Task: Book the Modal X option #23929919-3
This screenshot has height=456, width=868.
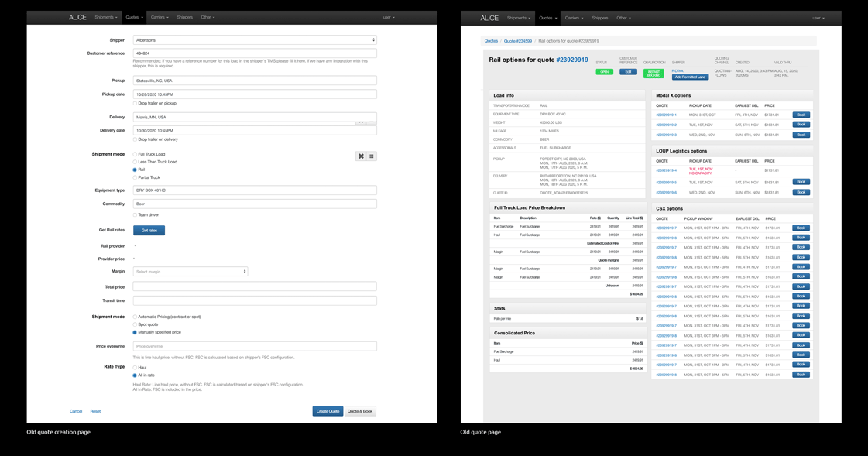Action: point(801,135)
